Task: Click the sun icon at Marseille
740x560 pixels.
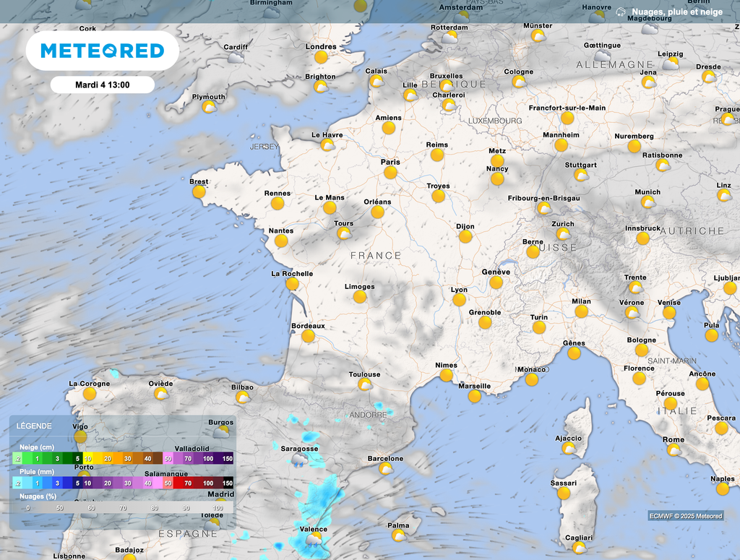Action: point(474,396)
